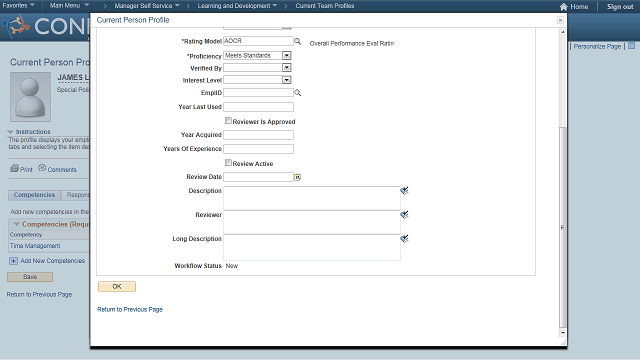The height and width of the screenshot is (360, 640).
Task: Click Return to Previous Page on background page
Action: 39,294
